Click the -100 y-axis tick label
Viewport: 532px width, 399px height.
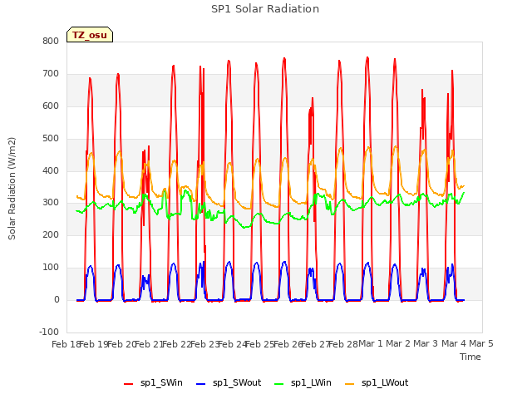point(49,332)
